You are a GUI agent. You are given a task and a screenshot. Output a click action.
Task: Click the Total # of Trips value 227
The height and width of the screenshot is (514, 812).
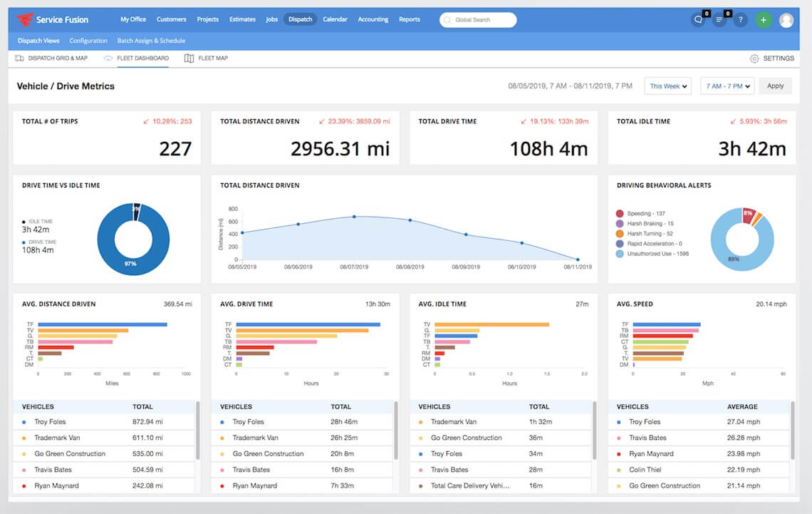point(175,149)
